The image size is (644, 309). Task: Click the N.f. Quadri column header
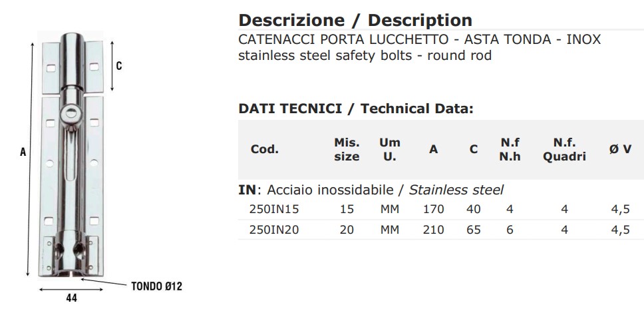pyautogui.click(x=564, y=150)
